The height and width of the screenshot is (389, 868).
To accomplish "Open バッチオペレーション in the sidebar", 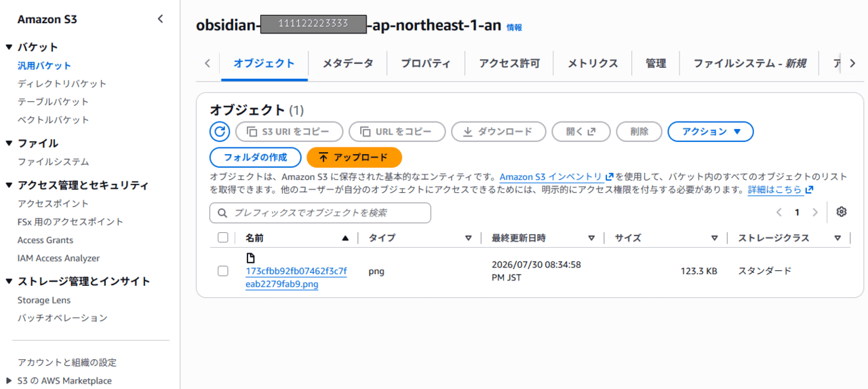I will pos(62,318).
